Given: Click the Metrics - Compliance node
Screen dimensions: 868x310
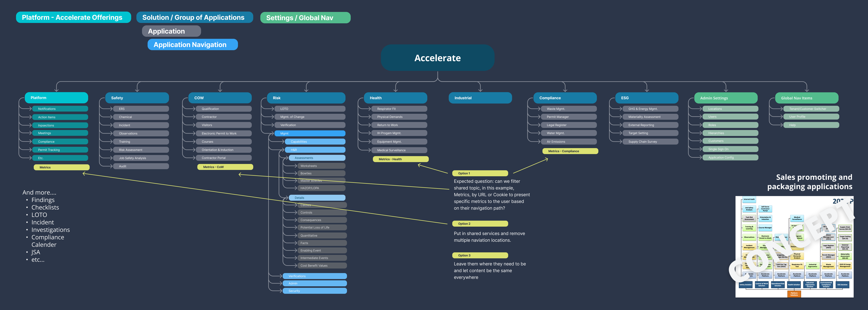Looking at the screenshot, I should pos(570,151).
